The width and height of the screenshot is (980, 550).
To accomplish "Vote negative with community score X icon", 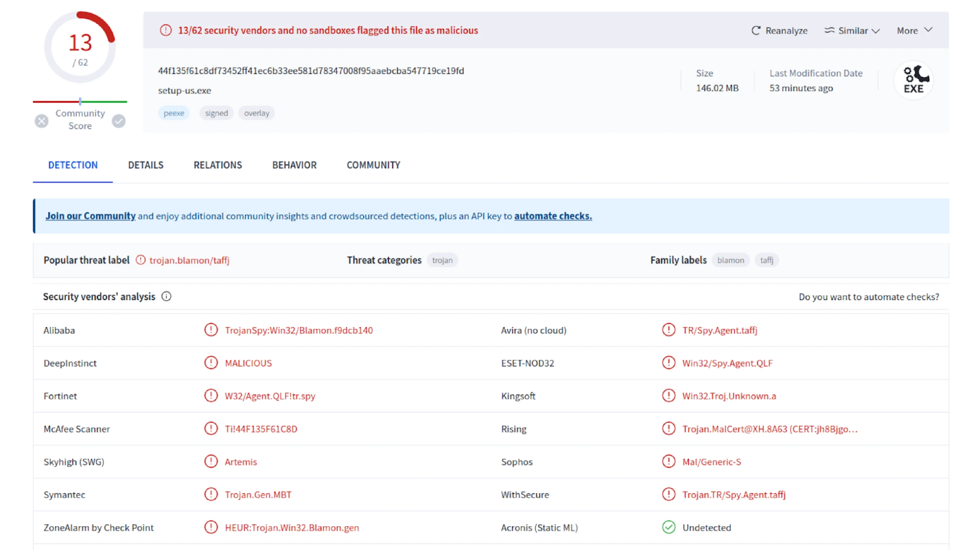I will point(42,121).
